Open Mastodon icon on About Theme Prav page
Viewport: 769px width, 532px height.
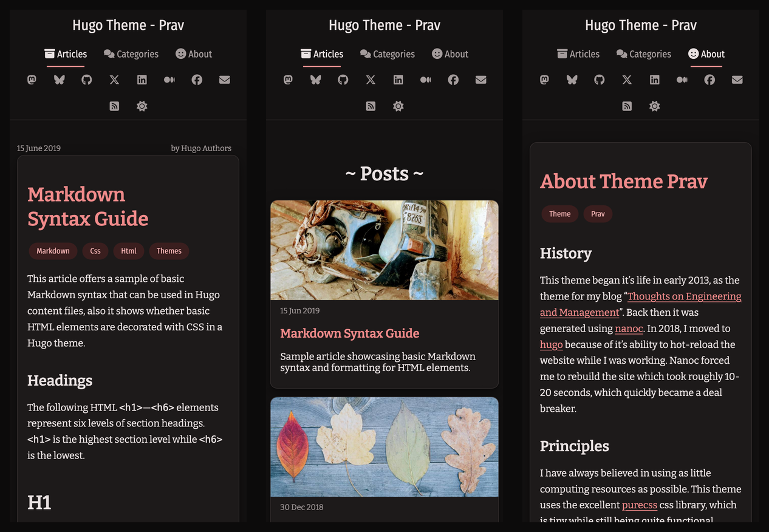click(544, 80)
